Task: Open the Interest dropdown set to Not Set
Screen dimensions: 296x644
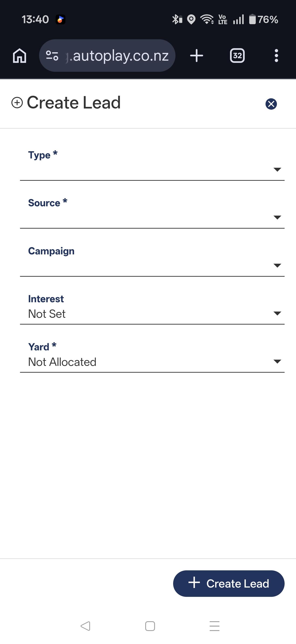Action: coord(152,313)
